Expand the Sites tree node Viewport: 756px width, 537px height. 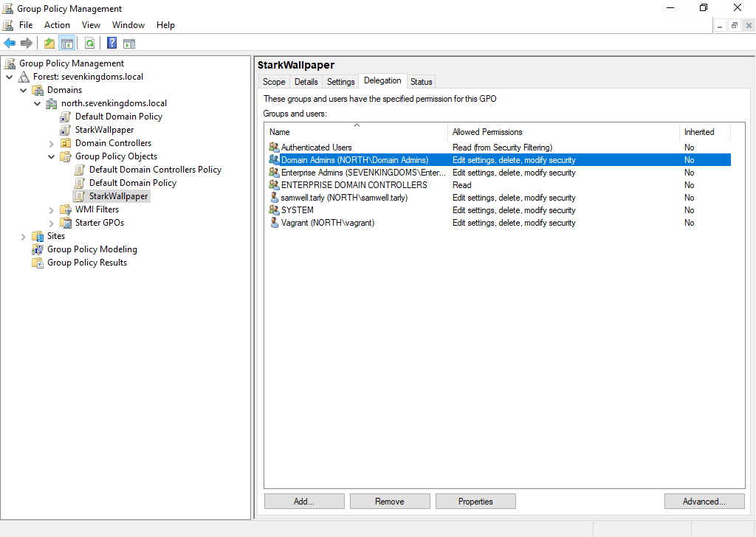24,236
